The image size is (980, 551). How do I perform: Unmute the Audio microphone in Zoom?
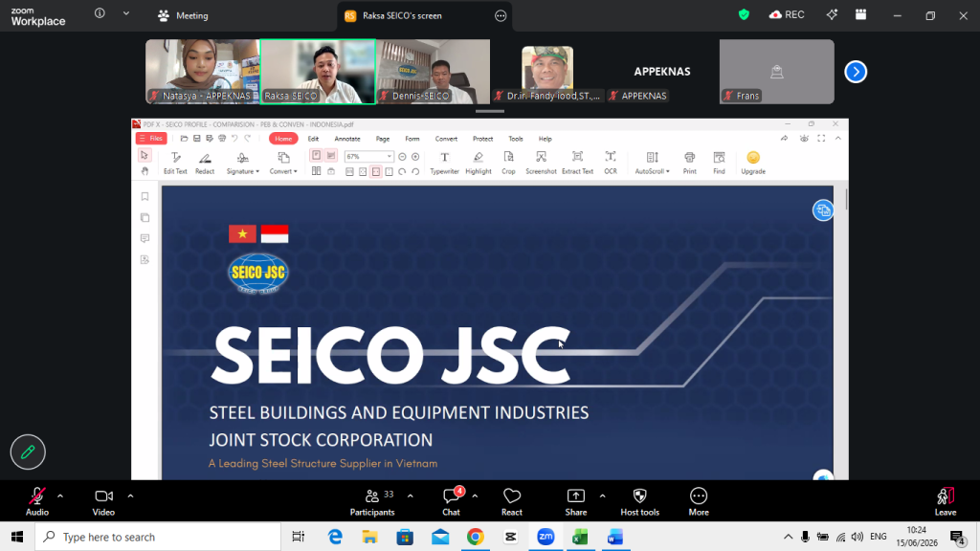click(37, 501)
